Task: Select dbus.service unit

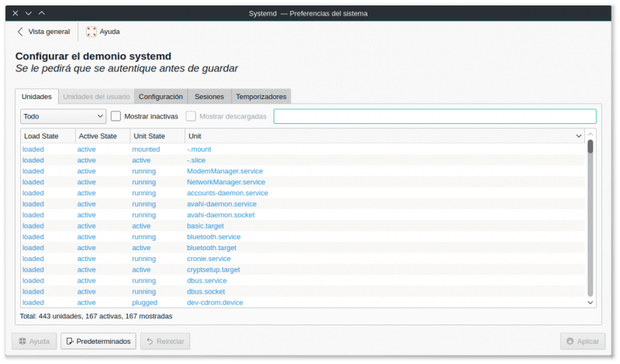Action: click(303, 280)
